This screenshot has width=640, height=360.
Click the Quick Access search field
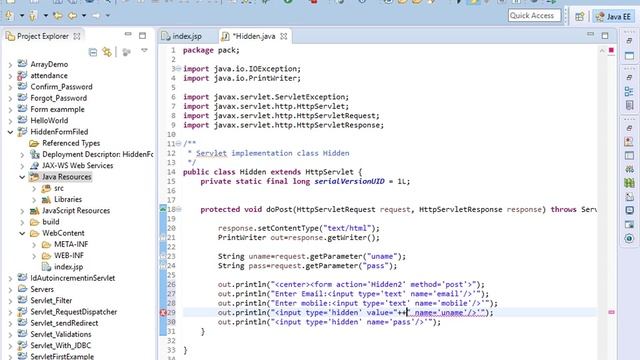[x=534, y=16]
